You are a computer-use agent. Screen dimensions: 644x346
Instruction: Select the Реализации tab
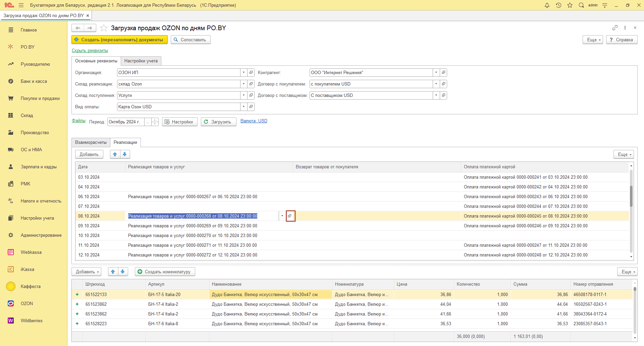[x=125, y=142]
